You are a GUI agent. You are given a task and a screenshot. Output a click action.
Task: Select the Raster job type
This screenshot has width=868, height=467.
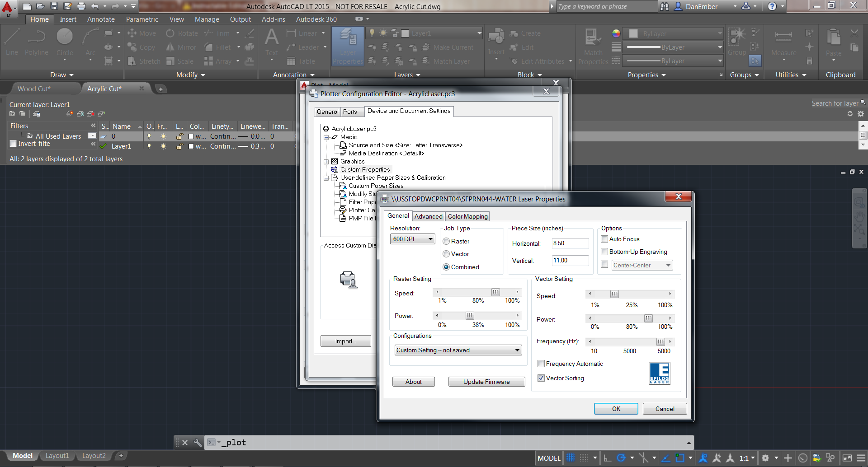446,241
